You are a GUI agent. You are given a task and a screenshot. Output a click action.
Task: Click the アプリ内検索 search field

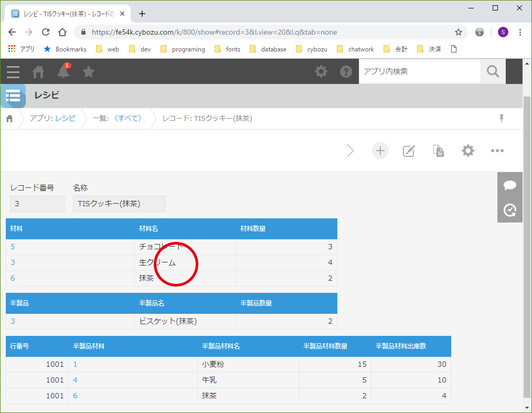click(x=420, y=71)
